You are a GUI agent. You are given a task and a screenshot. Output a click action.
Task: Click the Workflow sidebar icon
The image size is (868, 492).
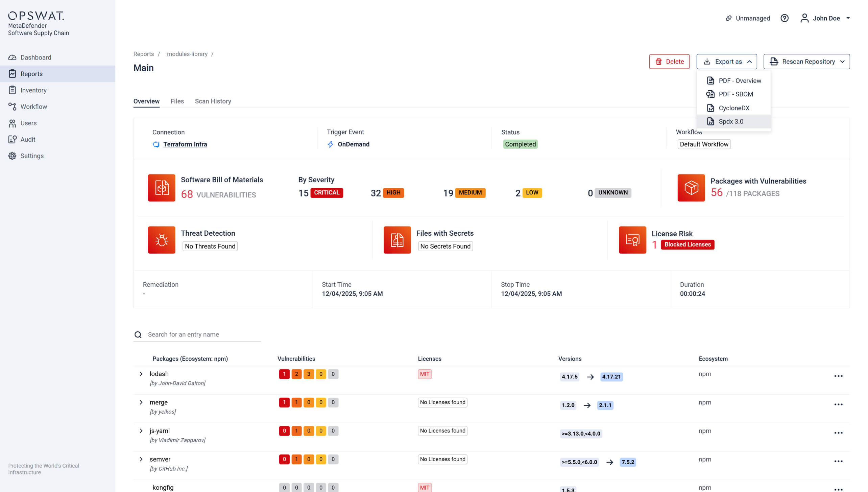coord(12,107)
